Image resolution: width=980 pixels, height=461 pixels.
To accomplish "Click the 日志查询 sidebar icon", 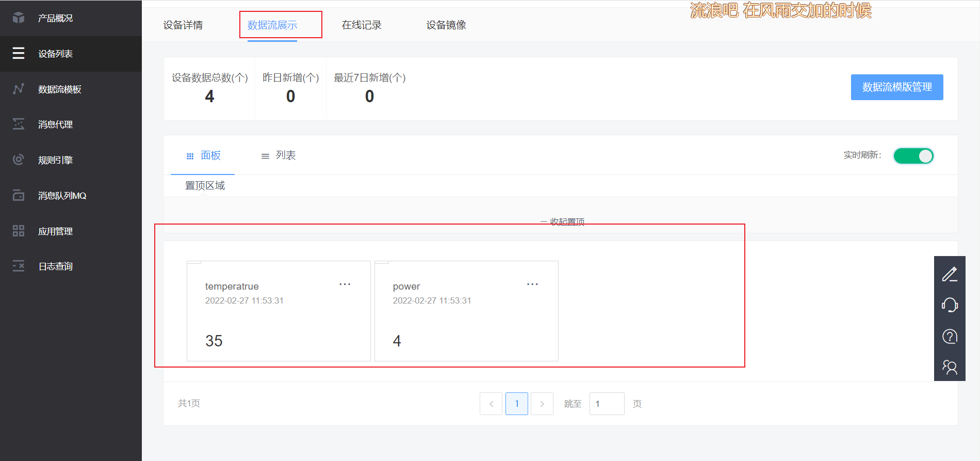I will point(19,266).
